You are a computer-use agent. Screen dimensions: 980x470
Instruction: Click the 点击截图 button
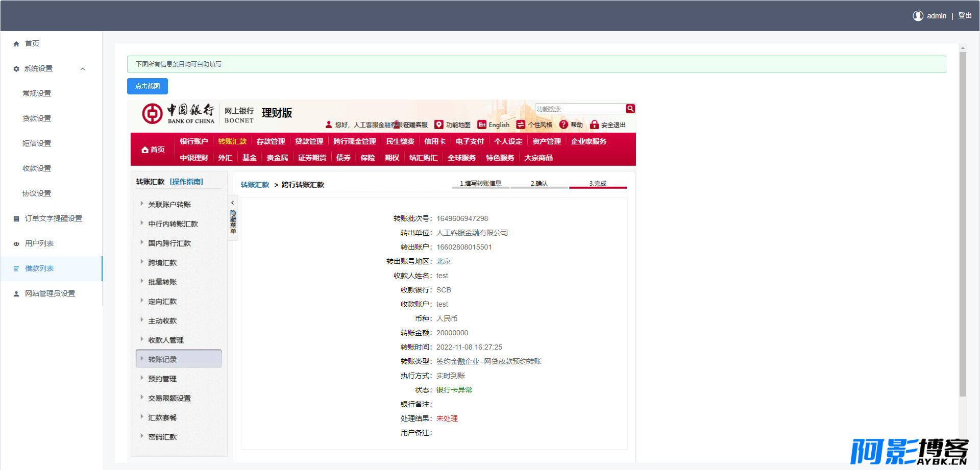[x=148, y=86]
